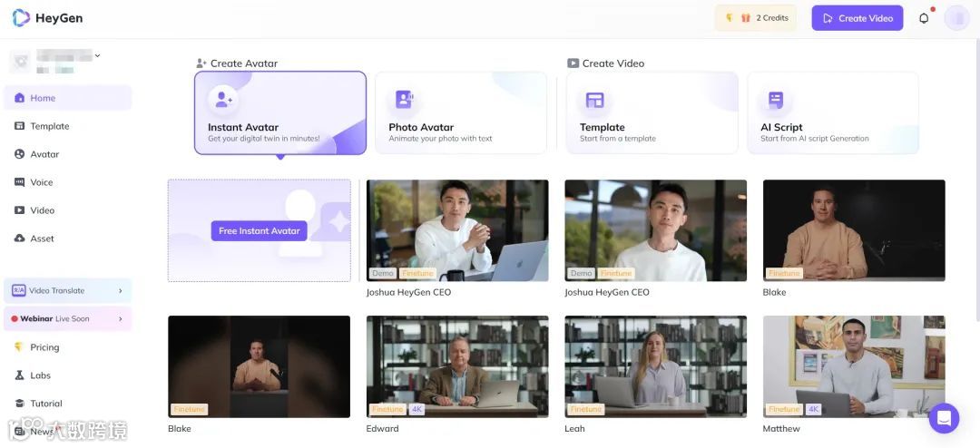Click the red Webinar live dot
The image size is (980, 448).
tap(15, 318)
